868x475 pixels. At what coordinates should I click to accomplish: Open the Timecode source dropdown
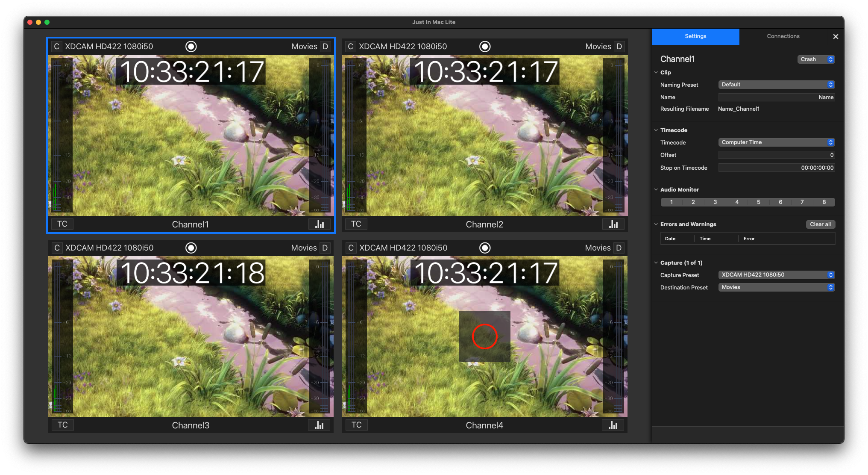(777, 142)
